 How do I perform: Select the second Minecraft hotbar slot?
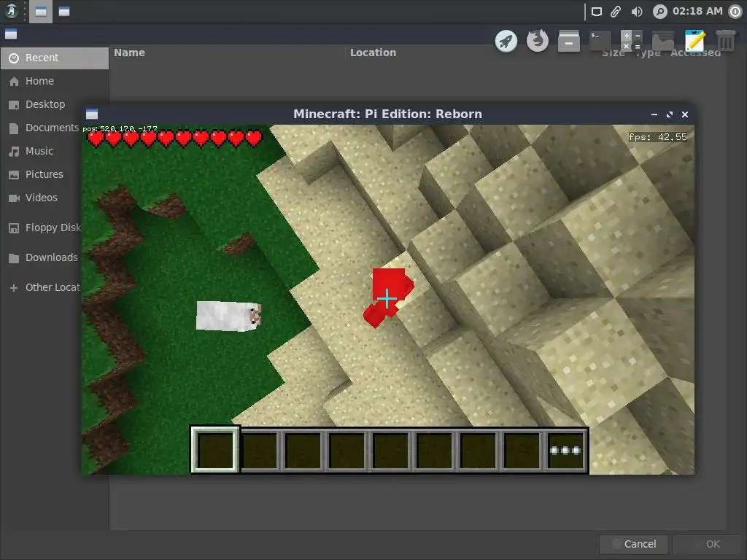click(259, 450)
